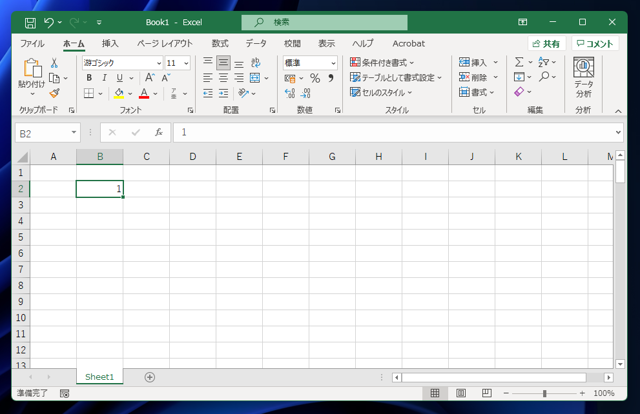Open the font name dropdown
The width and height of the screenshot is (640, 414).
159,63
